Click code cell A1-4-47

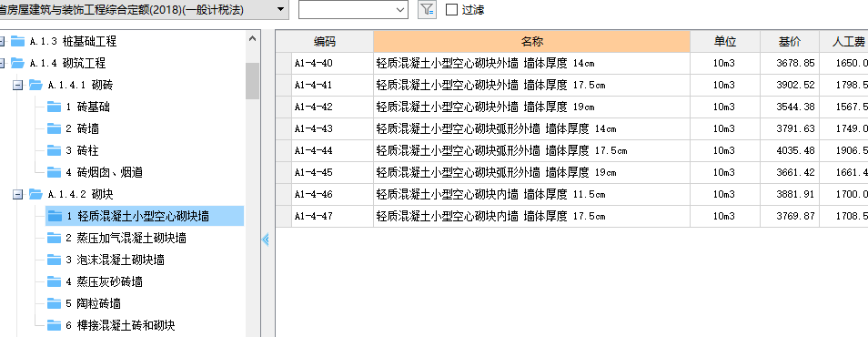(x=332, y=216)
